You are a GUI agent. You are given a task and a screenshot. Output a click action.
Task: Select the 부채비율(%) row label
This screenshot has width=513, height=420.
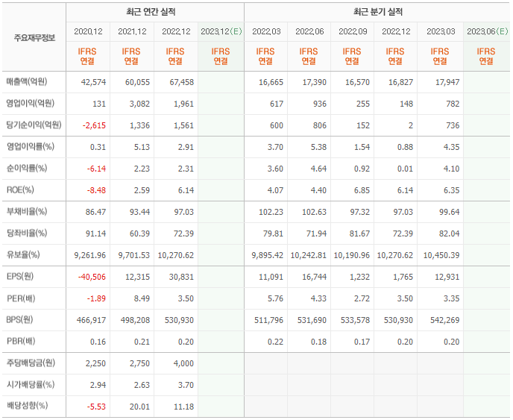pyautogui.click(x=27, y=211)
